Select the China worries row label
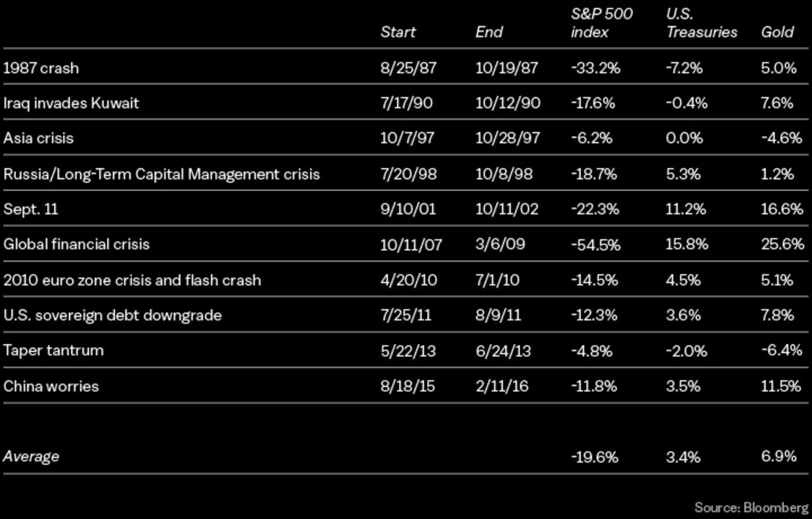This screenshot has height=519, width=812. (51, 386)
